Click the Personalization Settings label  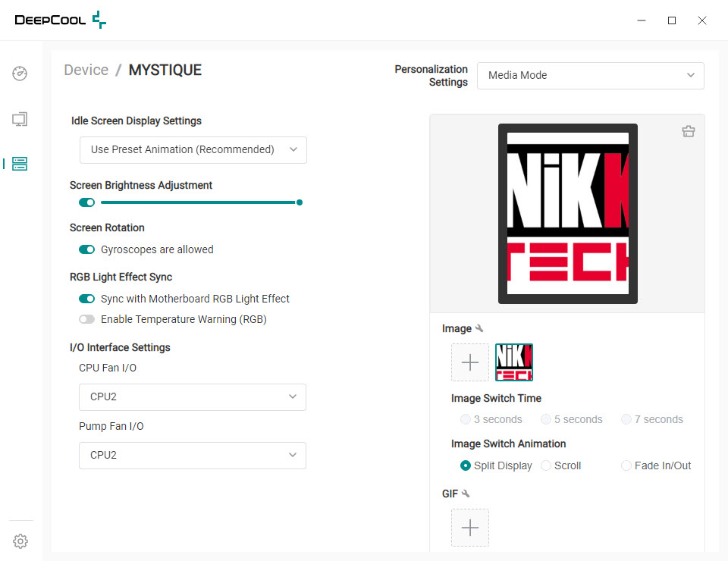click(431, 76)
